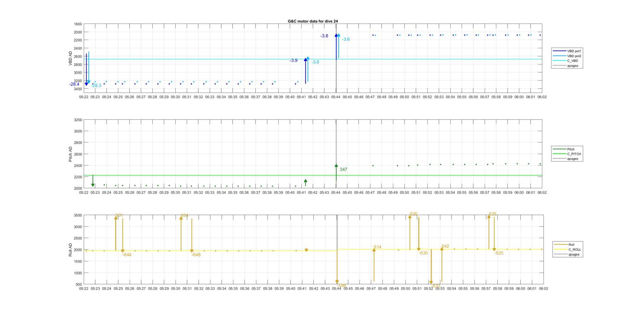Viewport: 644px width, 319px height.
Task: Click the "1500" tick on the Roll axis
Action: click(x=78, y=261)
